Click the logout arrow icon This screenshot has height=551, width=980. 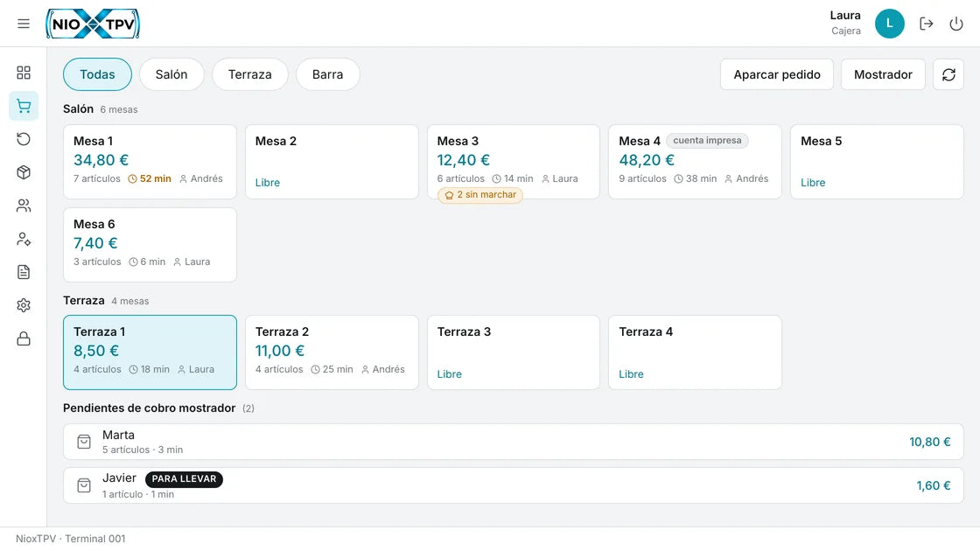coord(927,24)
